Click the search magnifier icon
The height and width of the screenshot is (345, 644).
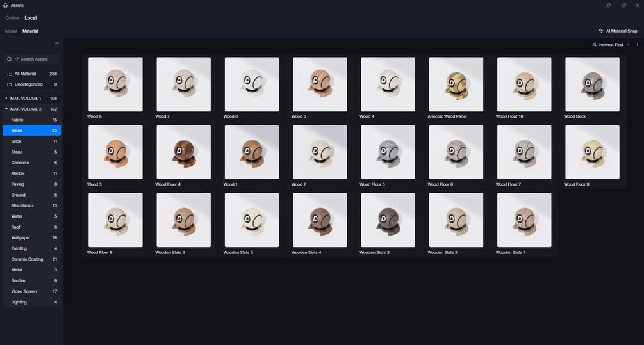(x=9, y=59)
